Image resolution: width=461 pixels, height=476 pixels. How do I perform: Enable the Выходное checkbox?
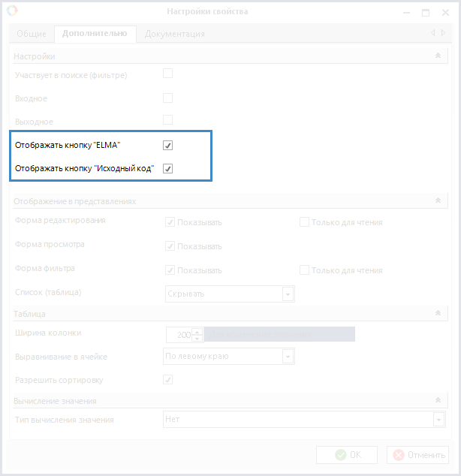point(168,119)
